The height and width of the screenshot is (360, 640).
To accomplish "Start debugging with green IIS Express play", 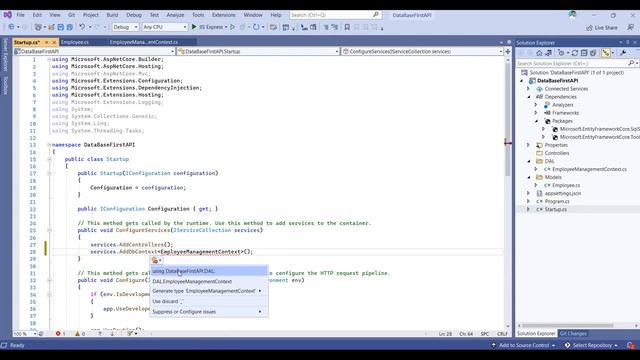I will pyautogui.click(x=194, y=27).
